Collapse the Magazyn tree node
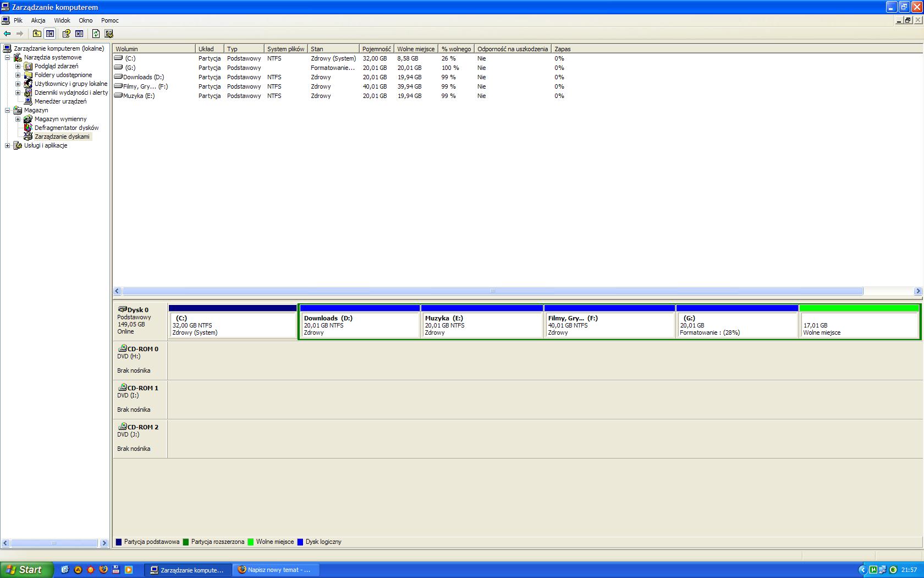The height and width of the screenshot is (578, 924). coord(7,110)
